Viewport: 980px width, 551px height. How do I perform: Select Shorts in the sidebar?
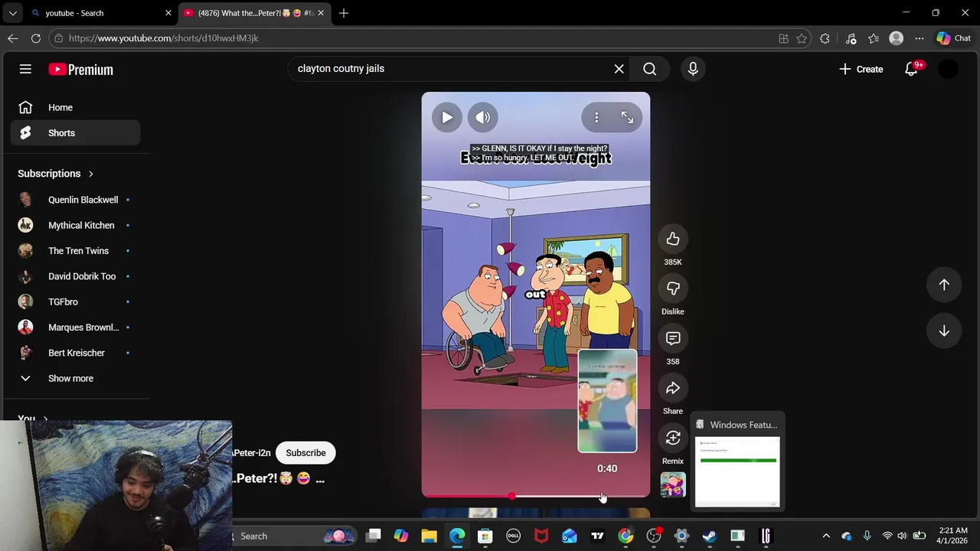pyautogui.click(x=75, y=133)
